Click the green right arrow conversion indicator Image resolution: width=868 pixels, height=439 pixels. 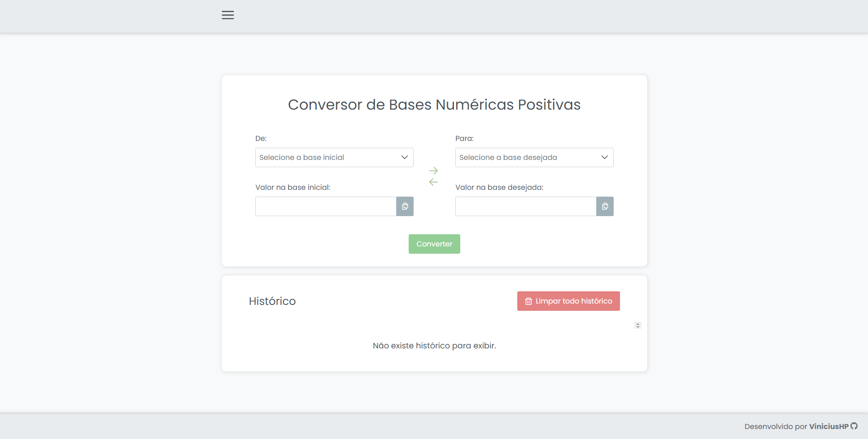[433, 170]
